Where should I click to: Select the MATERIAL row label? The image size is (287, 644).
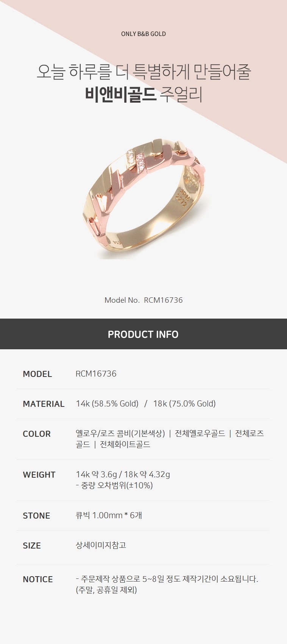pos(44,404)
